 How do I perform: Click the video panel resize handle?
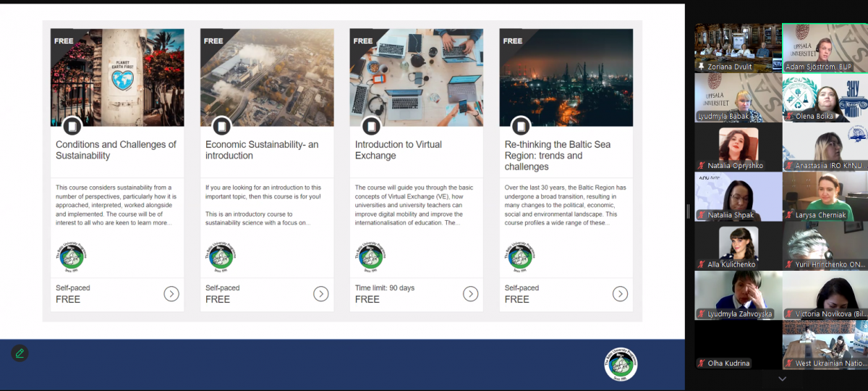[x=688, y=210]
